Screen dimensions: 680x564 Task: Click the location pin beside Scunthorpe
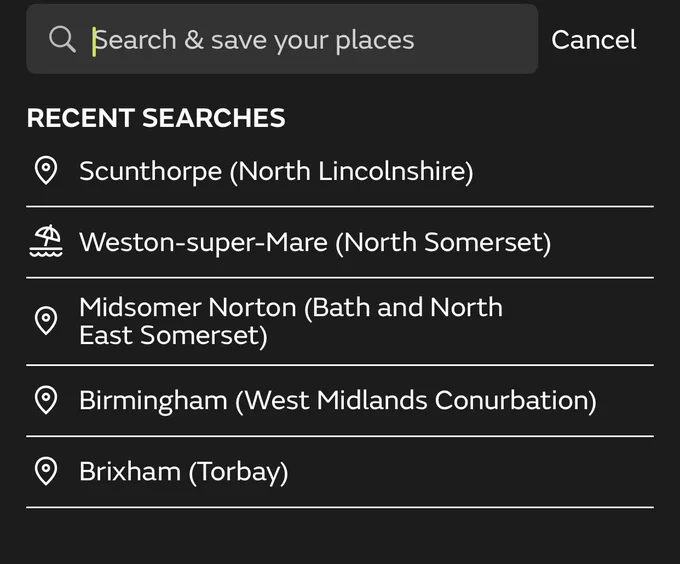click(46, 170)
